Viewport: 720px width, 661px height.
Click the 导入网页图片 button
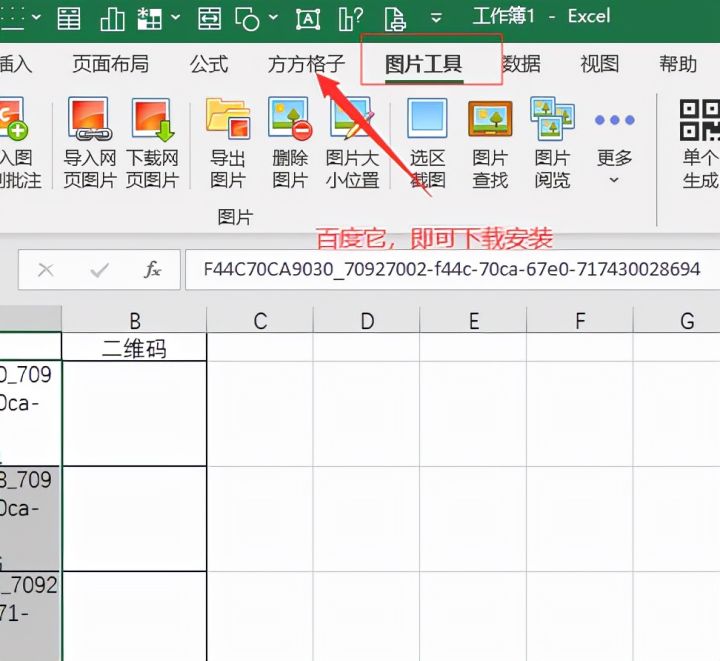[x=90, y=143]
